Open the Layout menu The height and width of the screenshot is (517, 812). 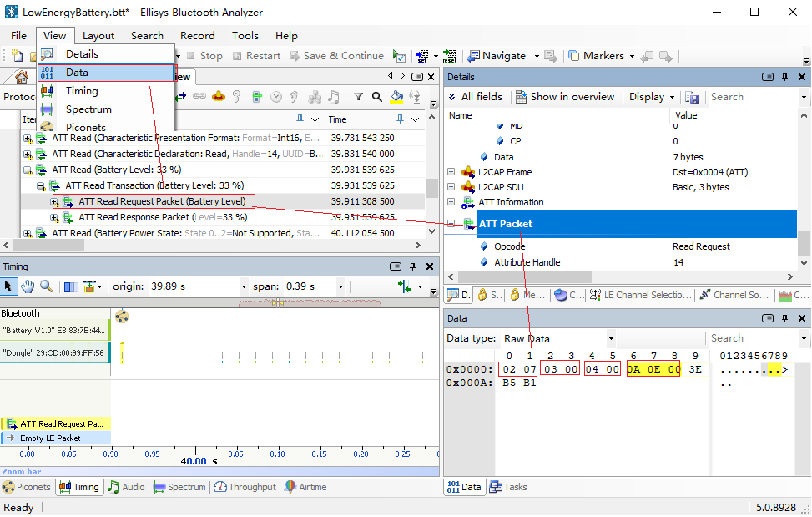click(x=98, y=36)
